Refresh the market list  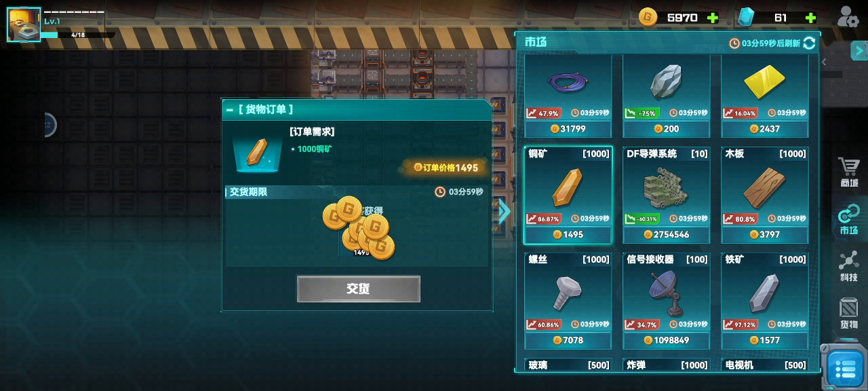[809, 43]
